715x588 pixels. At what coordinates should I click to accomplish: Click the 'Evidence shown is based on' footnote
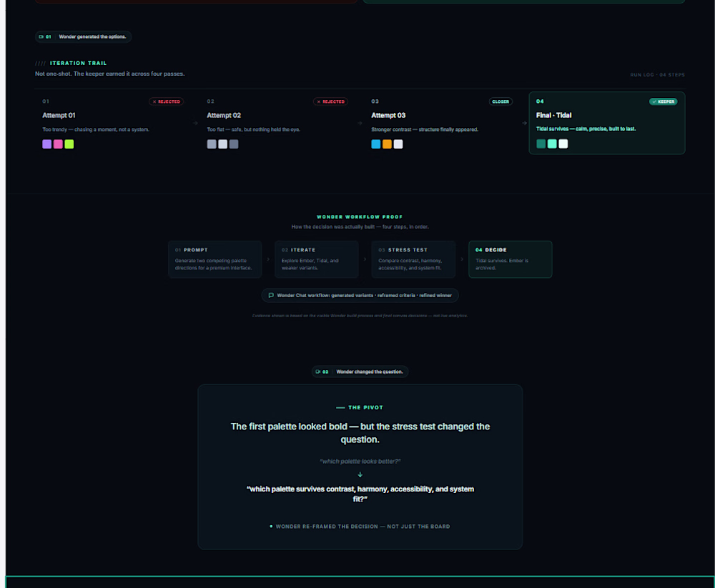[360, 316]
